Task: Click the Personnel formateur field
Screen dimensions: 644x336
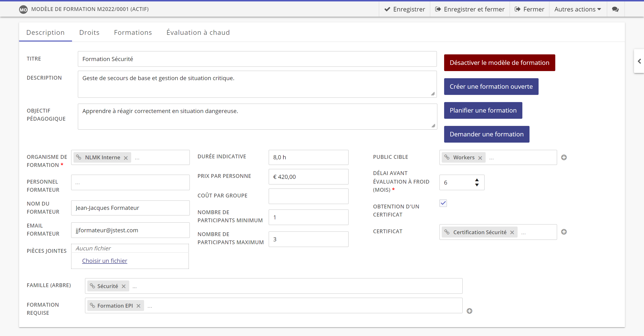Action: pyautogui.click(x=130, y=182)
